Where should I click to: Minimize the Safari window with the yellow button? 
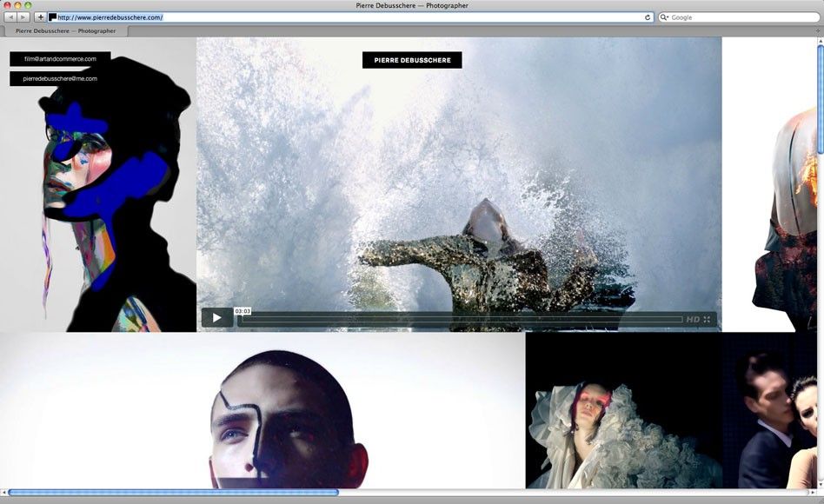coord(18,5)
